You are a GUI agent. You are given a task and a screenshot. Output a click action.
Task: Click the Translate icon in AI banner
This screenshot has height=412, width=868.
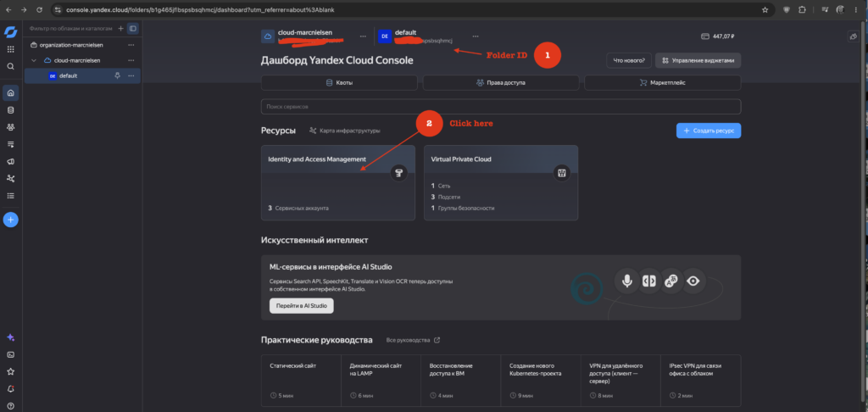(x=671, y=281)
